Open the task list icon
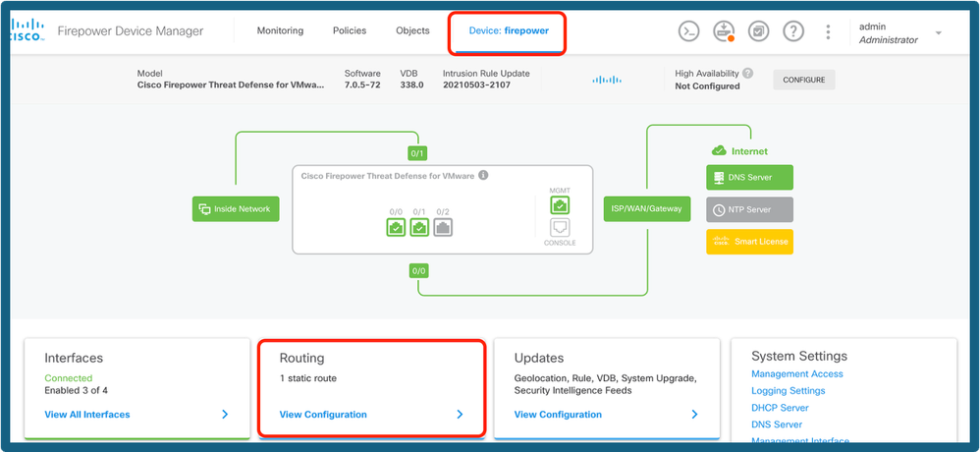The width and height of the screenshot is (980, 452). 758,31
